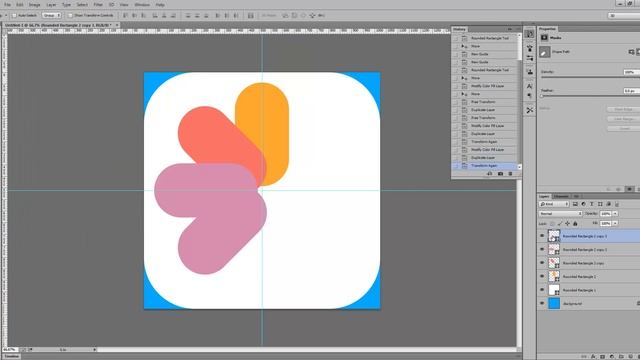This screenshot has height=360, width=640.
Task: Hide the Rounded Rectangle 2 copy 3 layer
Action: [542, 236]
